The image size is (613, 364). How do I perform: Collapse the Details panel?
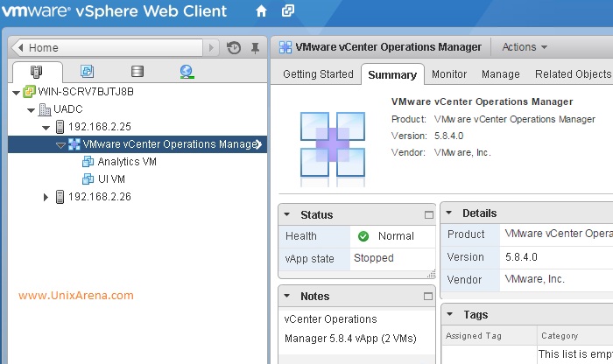tap(448, 213)
